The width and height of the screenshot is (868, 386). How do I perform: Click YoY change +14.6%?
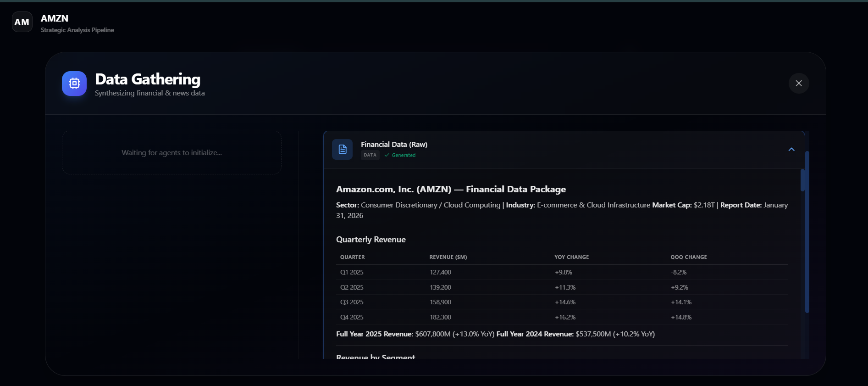pos(565,302)
